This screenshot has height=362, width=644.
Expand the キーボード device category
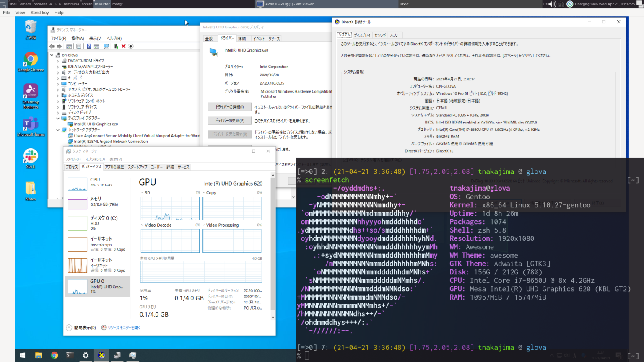point(58,78)
